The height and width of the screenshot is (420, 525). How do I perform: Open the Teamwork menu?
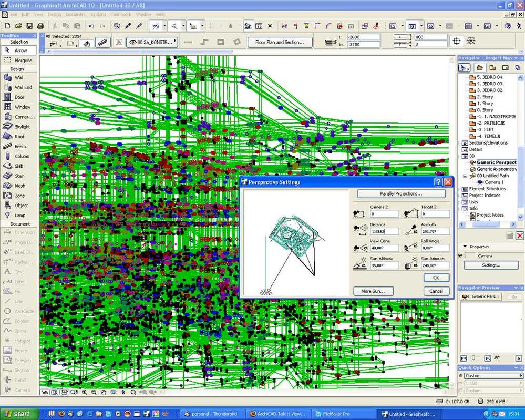click(121, 14)
